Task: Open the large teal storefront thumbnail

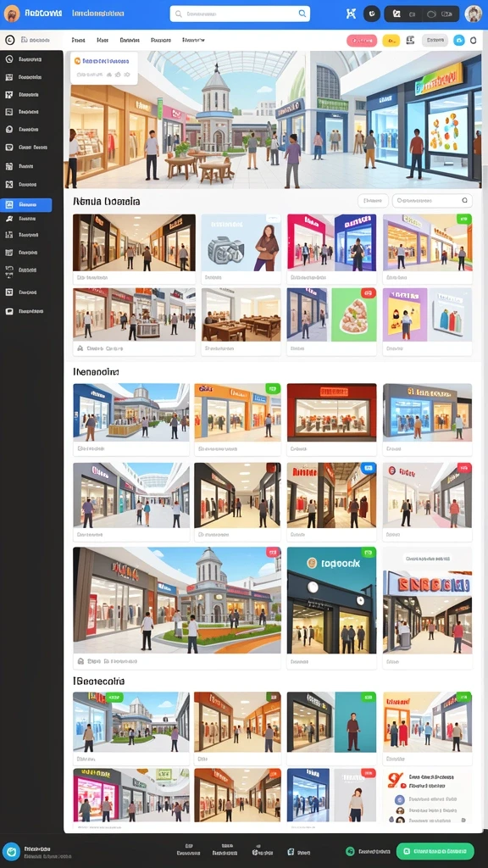Action: coord(331,600)
